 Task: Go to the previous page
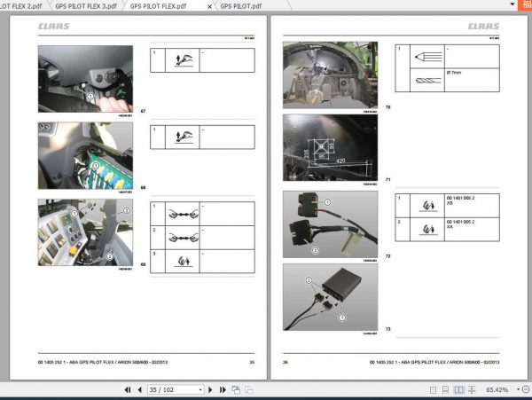click(140, 390)
